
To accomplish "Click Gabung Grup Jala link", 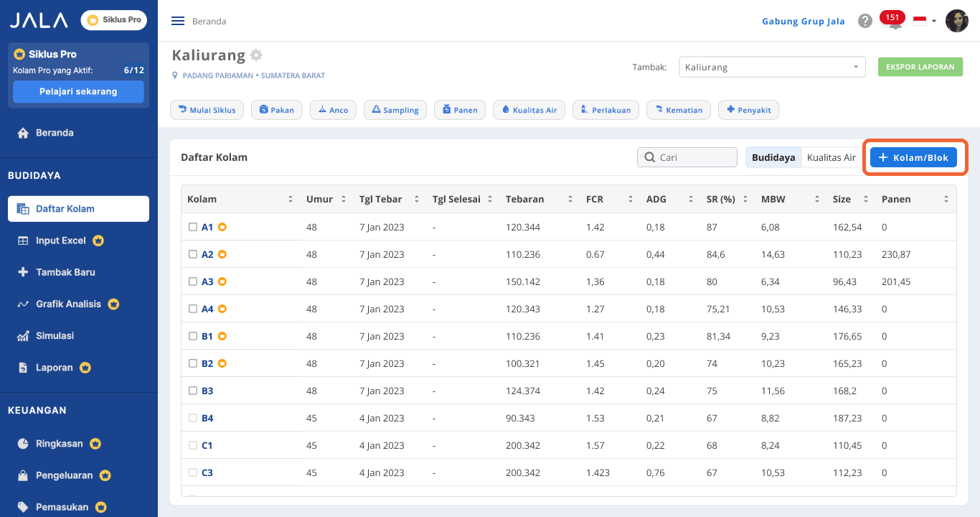I will (804, 21).
